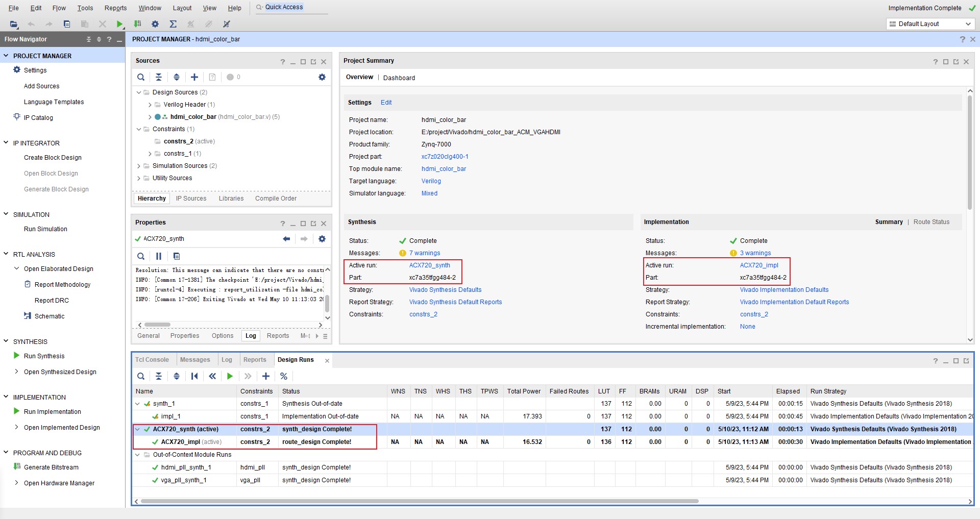Select hdmi_pll_synth_1 run row
The image size is (980, 519).
click(552, 467)
